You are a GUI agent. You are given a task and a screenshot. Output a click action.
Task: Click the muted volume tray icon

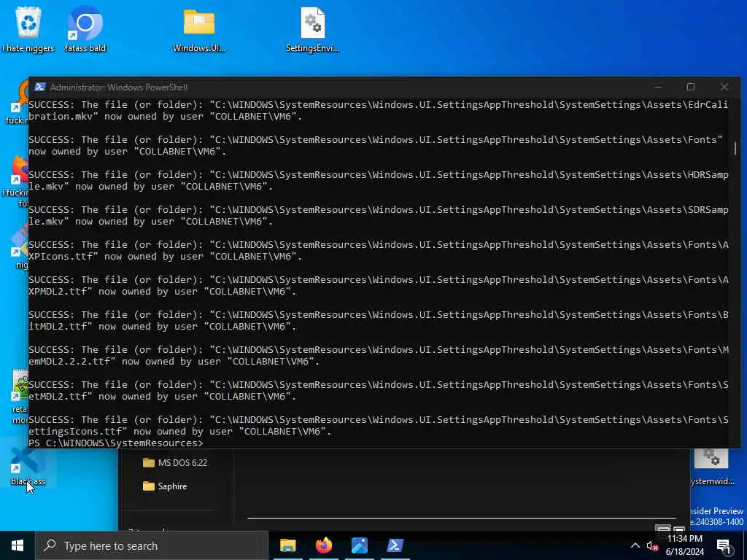click(x=652, y=546)
